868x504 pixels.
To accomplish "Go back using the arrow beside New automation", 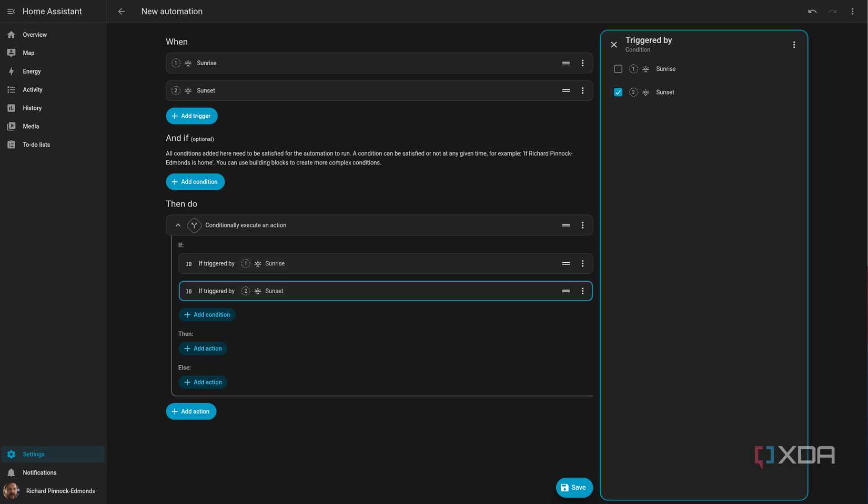I will point(122,11).
